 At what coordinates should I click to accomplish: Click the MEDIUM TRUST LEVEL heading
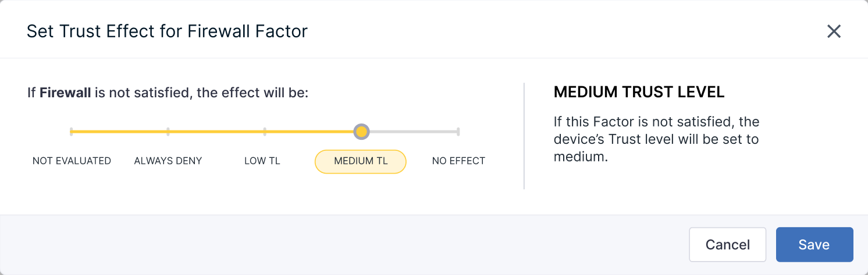(639, 92)
